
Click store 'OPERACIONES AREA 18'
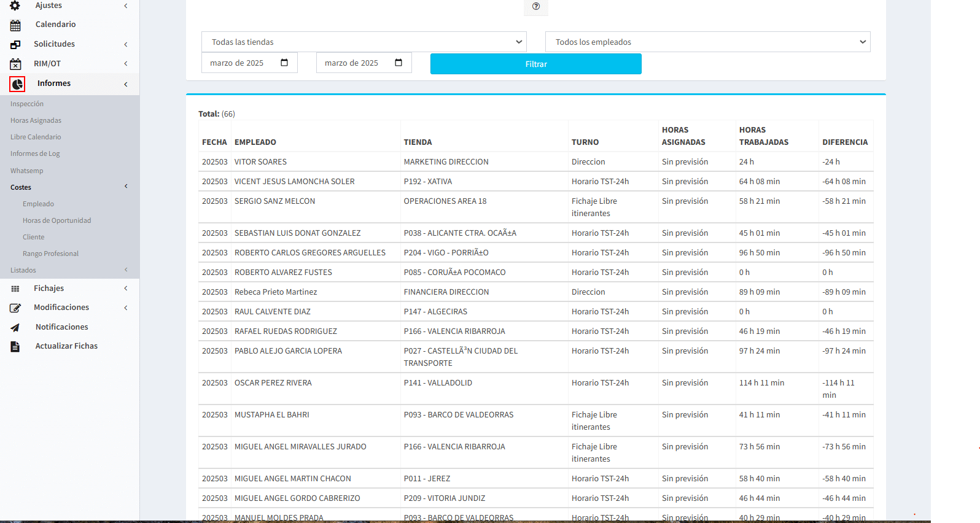coord(445,201)
